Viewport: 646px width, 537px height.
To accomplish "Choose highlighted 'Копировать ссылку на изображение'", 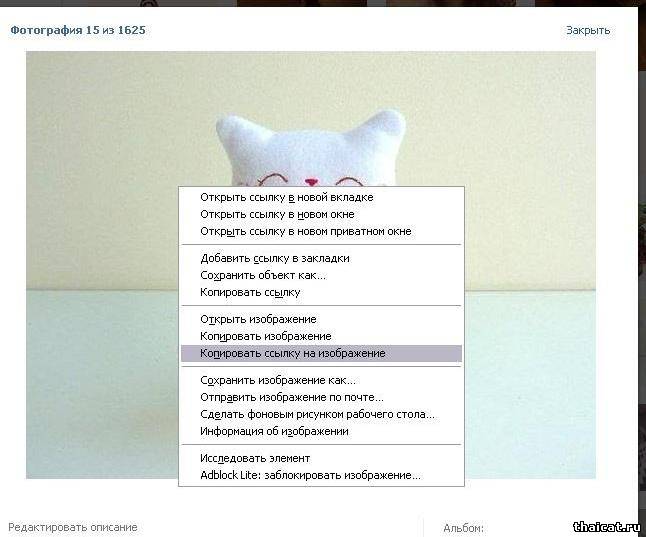I will click(x=321, y=353).
